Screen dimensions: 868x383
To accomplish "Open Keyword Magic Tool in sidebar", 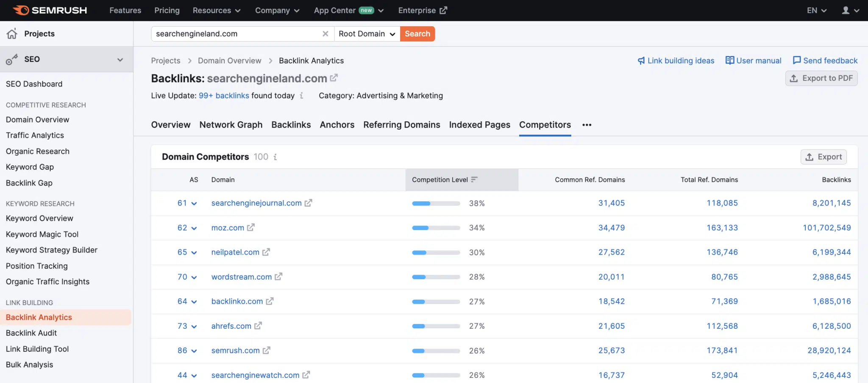I will coord(42,234).
